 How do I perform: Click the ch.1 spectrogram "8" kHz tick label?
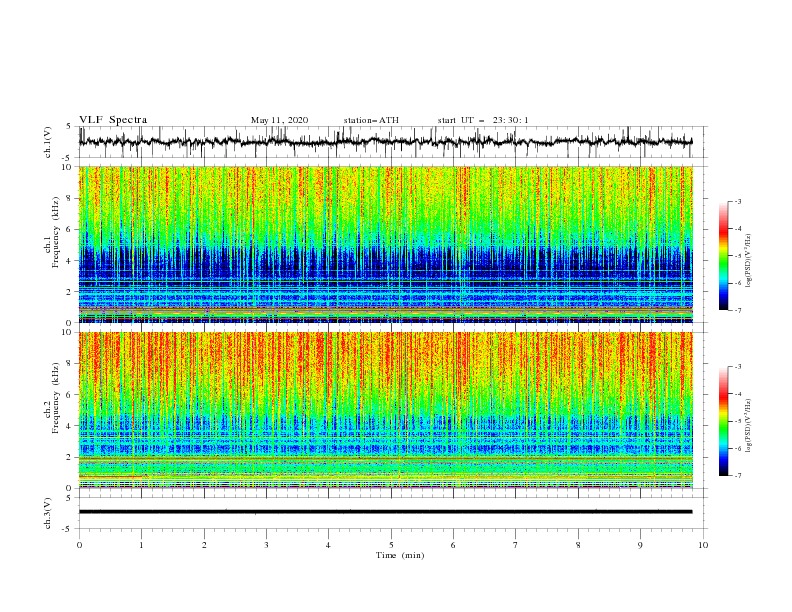(70, 198)
